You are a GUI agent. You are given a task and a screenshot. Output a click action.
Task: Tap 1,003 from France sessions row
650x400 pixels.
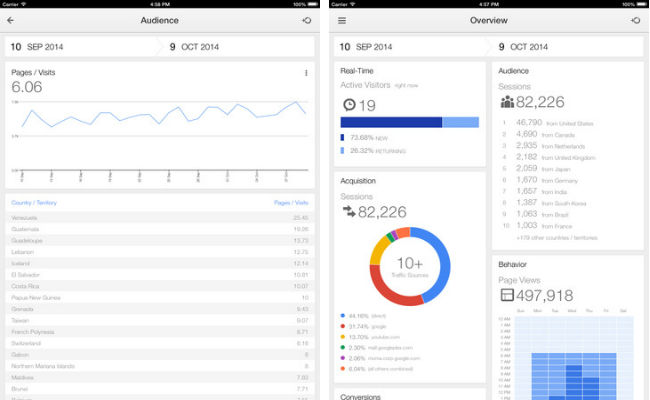[538, 225]
